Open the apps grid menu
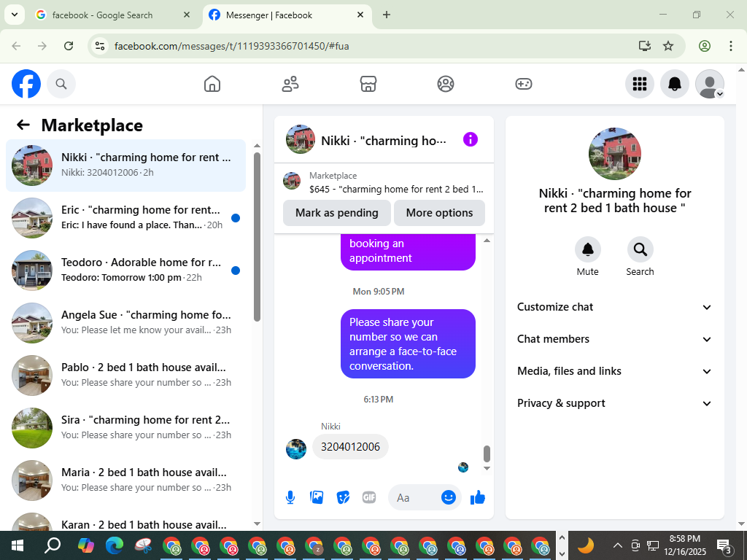 pos(639,84)
